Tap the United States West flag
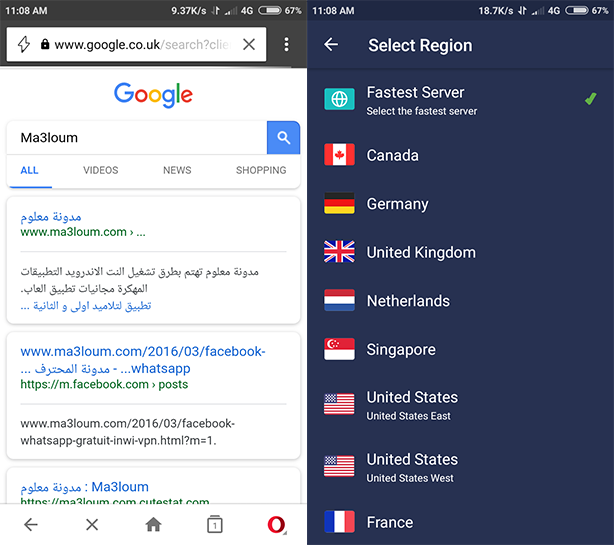The image size is (614, 545). (339, 466)
